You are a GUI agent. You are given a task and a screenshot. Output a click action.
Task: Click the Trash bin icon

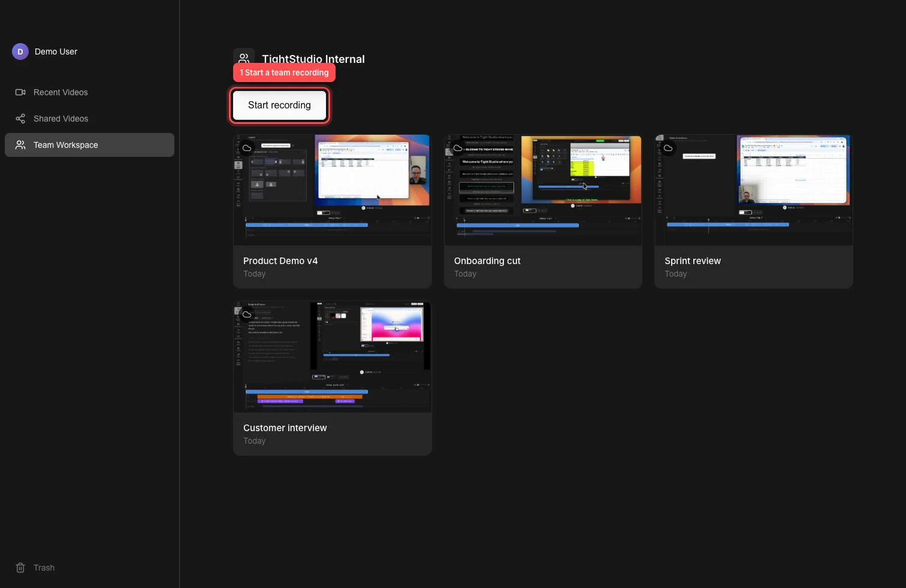[x=20, y=568]
